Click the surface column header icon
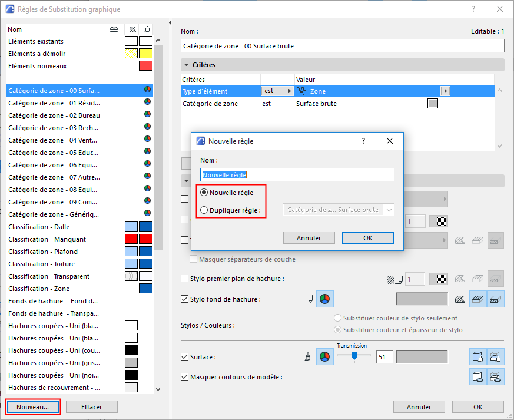This screenshot has height=420, width=514. [x=147, y=29]
